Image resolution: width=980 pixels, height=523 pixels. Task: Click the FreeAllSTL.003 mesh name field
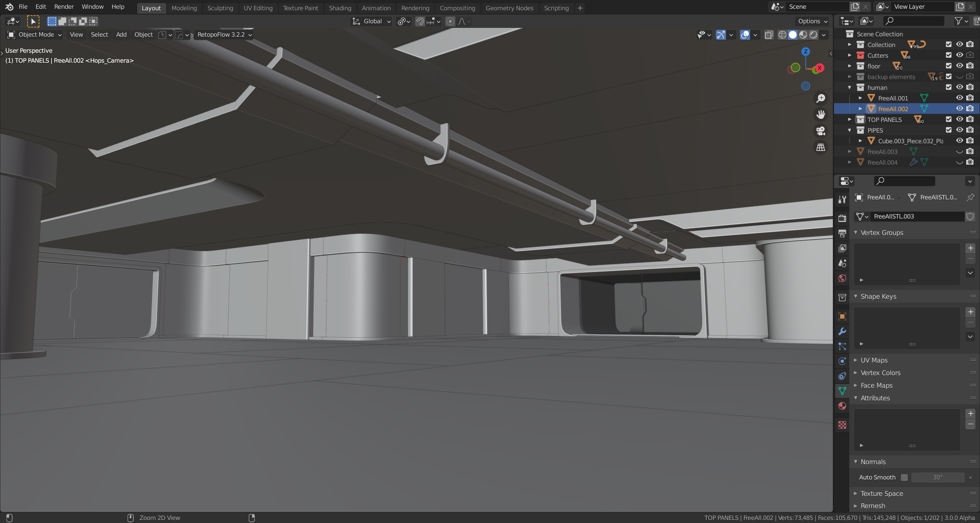[917, 217]
